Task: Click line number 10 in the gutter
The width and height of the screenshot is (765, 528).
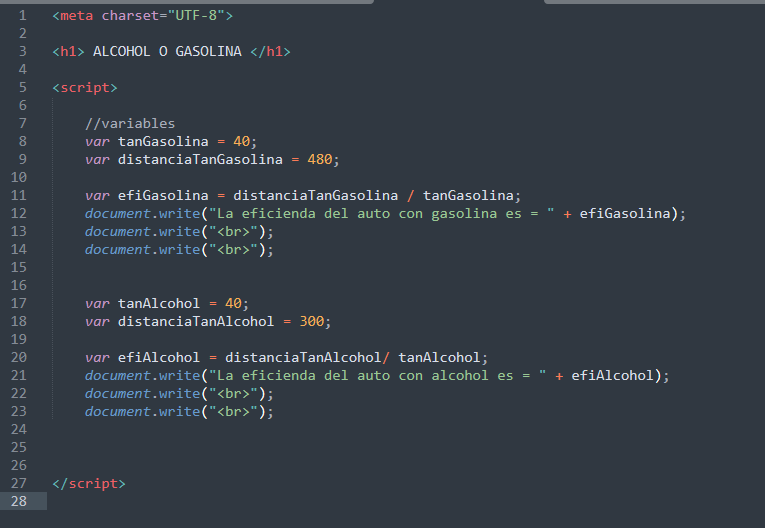Action: click(x=19, y=178)
